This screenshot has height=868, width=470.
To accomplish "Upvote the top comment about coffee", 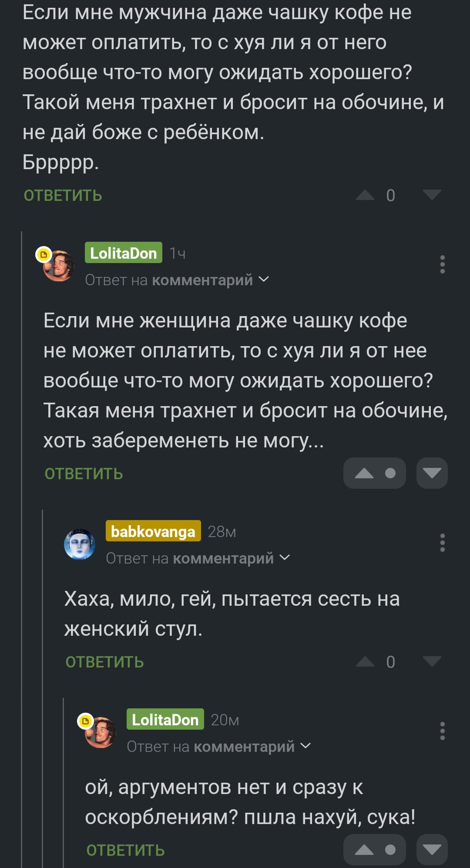I will click(365, 195).
